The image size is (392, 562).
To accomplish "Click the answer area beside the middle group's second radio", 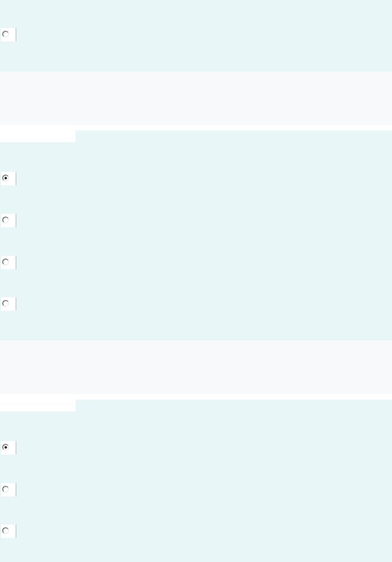I will (x=204, y=221).
